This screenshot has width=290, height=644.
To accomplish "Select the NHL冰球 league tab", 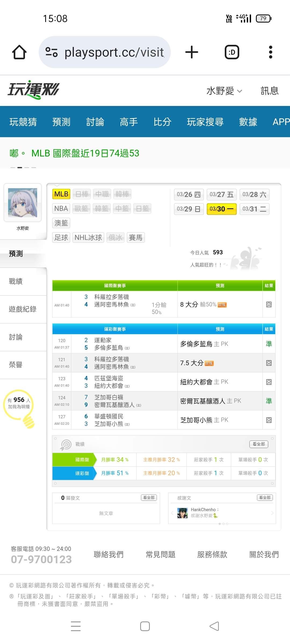I will 88,237.
